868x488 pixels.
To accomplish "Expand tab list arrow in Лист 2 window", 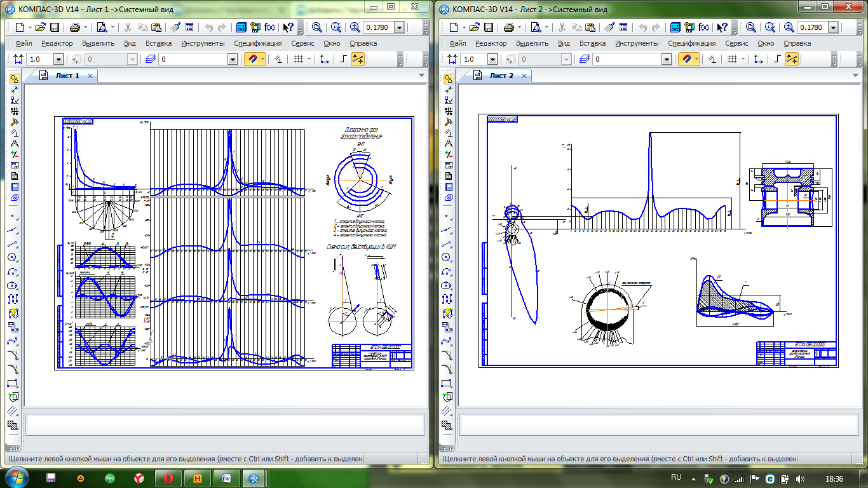I will [x=855, y=75].
